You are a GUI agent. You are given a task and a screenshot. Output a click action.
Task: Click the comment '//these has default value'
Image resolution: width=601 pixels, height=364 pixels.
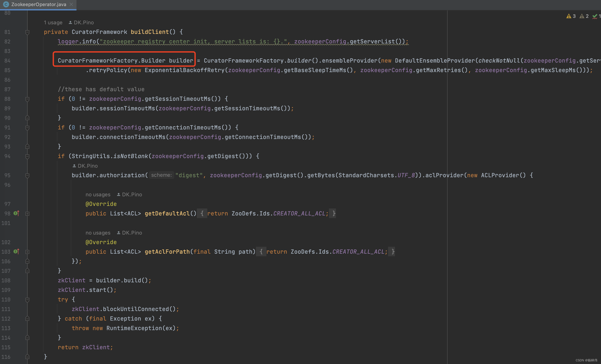click(x=101, y=89)
